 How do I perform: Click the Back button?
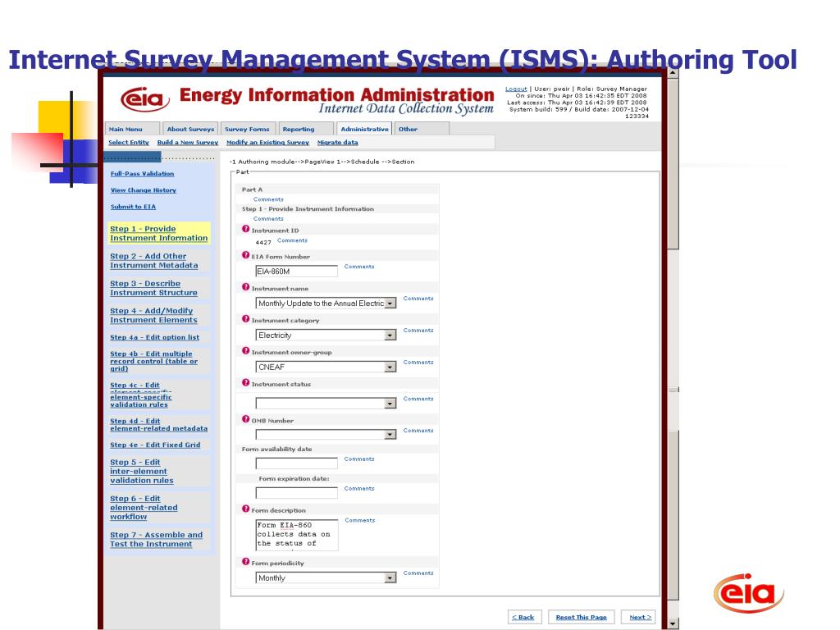524,617
